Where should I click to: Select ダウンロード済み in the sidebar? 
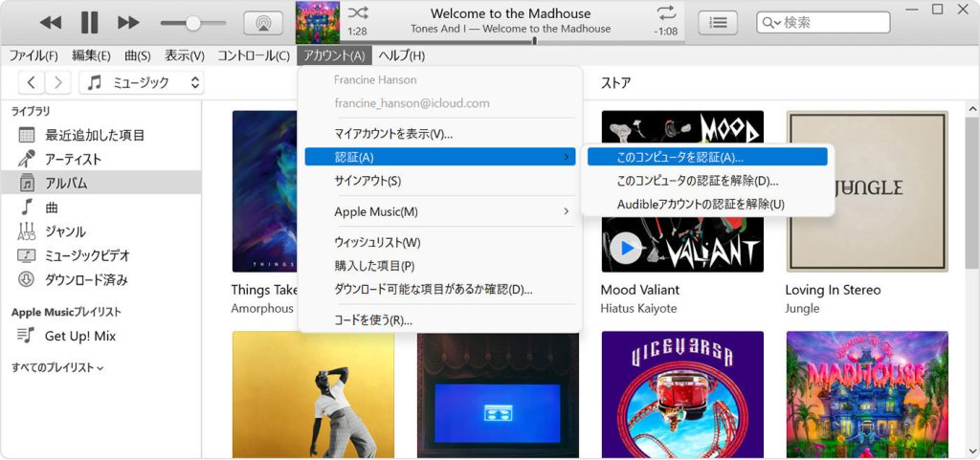click(101, 279)
